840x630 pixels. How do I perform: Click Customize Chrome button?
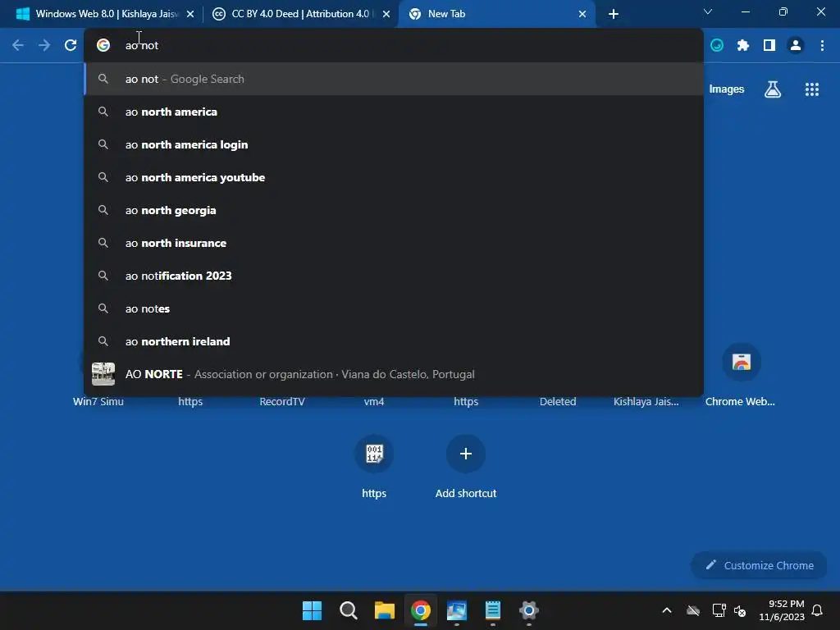759,565
